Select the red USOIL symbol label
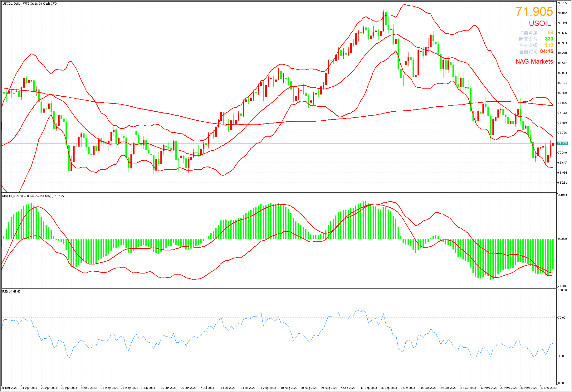Viewport: 572px width, 392px height. 540,23
